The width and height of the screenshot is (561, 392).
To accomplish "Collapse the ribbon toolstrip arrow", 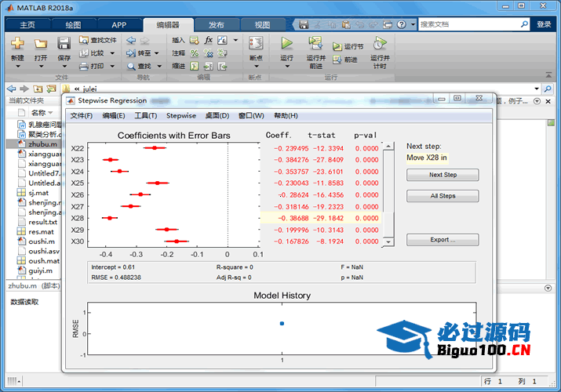I will tap(548, 75).
